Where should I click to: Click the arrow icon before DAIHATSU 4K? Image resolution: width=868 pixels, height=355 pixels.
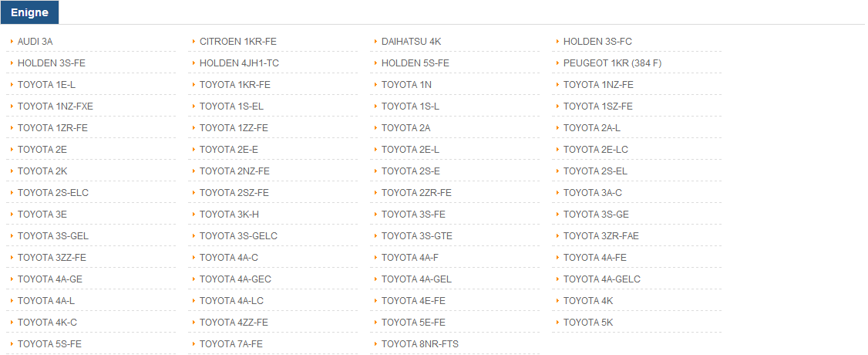click(375, 41)
